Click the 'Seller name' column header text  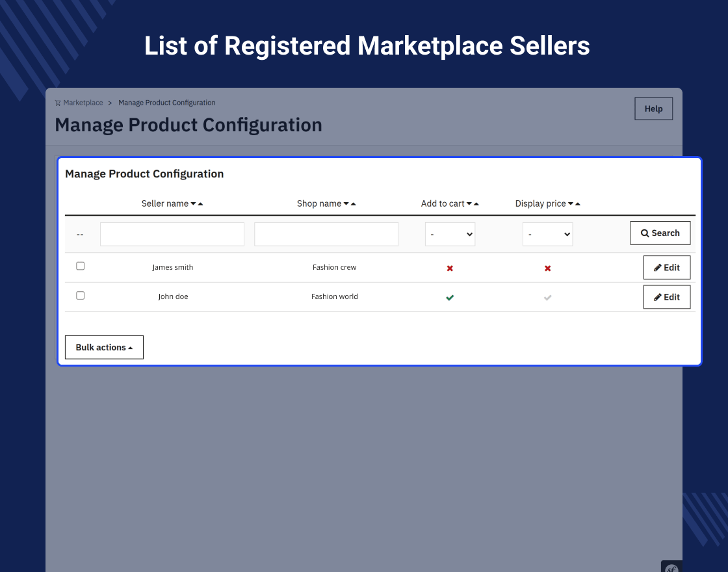tap(165, 204)
